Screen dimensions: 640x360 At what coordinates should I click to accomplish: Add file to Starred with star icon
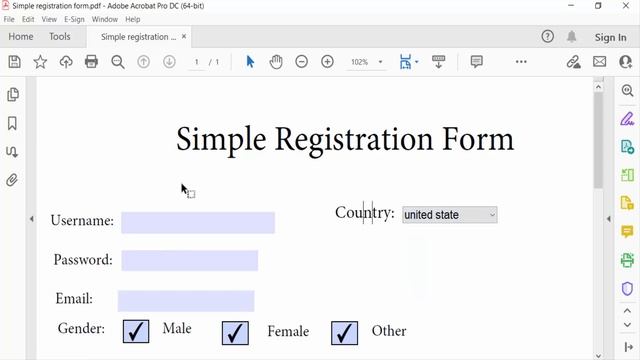40,62
